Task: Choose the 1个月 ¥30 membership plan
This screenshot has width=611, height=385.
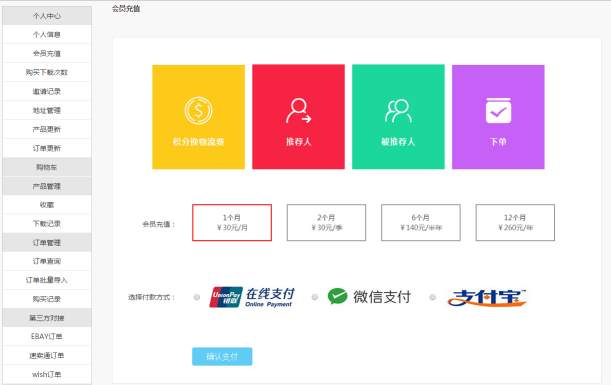Action: pyautogui.click(x=232, y=223)
